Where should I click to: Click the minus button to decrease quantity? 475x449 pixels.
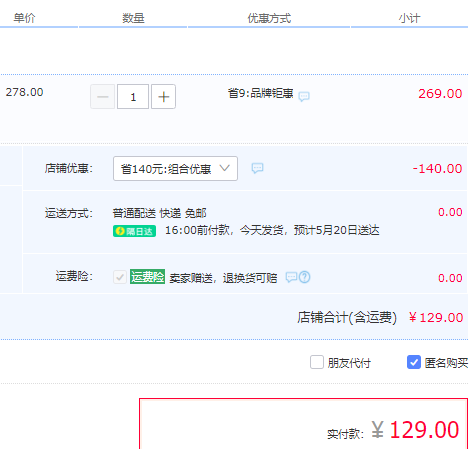(103, 97)
